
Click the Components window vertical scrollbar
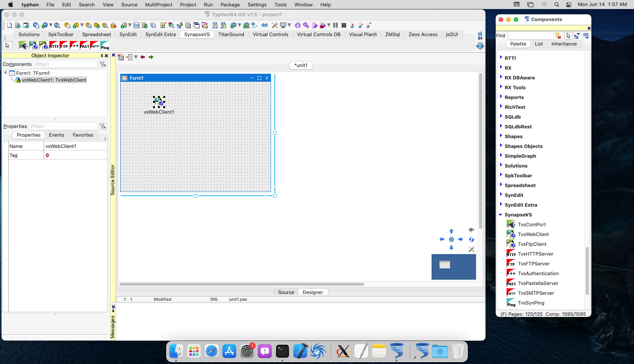tap(587, 271)
